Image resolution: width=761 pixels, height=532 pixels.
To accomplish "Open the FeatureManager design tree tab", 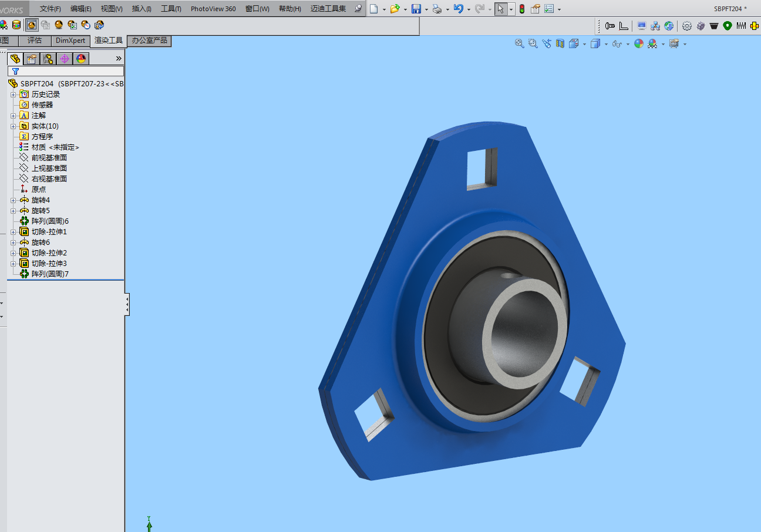I will (15, 59).
